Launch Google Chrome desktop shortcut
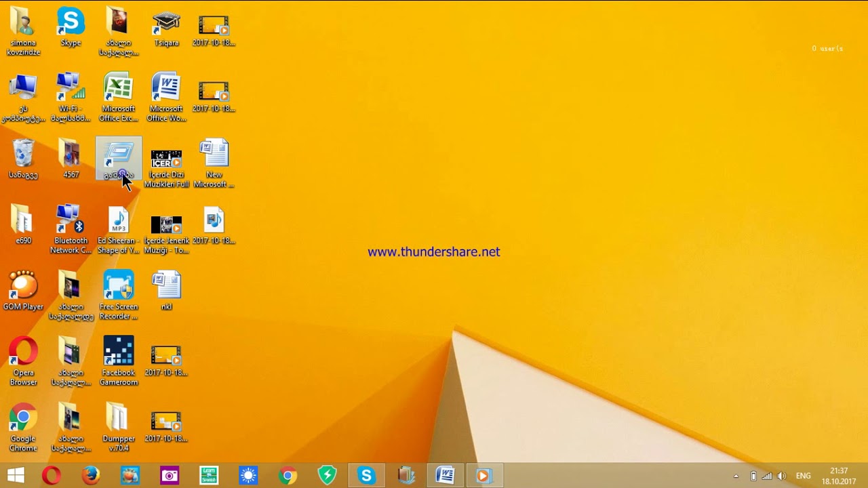Image resolution: width=868 pixels, height=488 pixels. pos(23,428)
